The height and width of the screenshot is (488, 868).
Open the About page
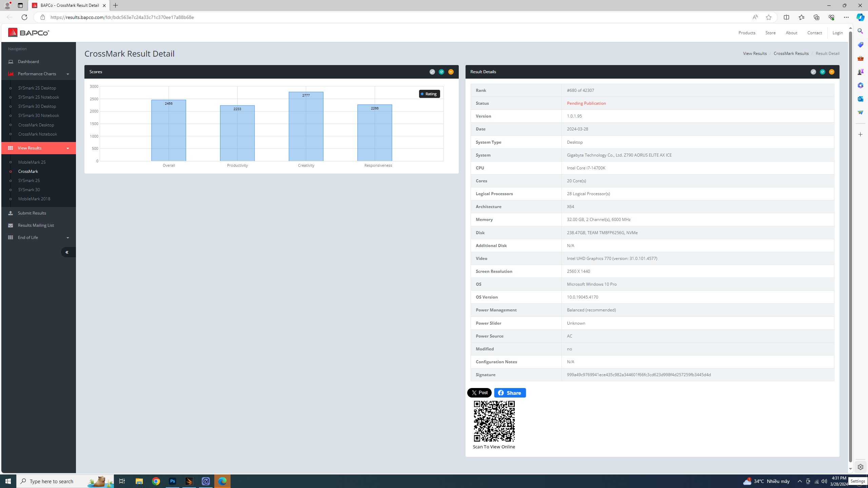[x=791, y=33]
